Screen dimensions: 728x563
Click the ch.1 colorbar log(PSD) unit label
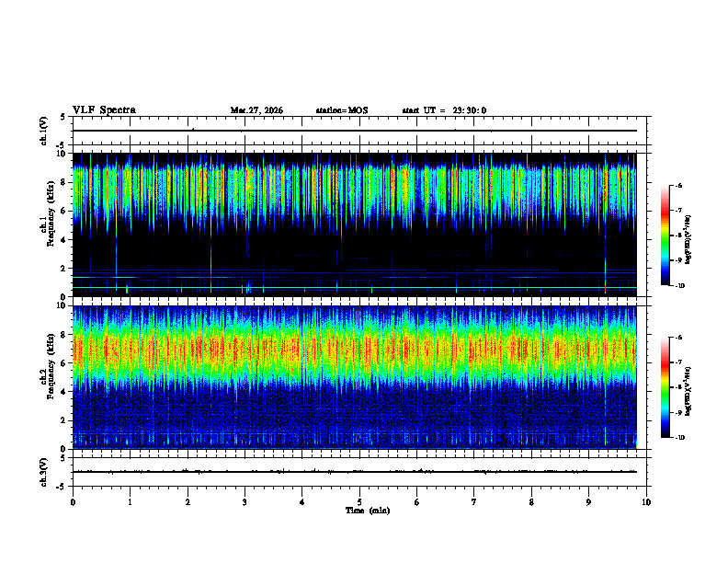pos(688,240)
